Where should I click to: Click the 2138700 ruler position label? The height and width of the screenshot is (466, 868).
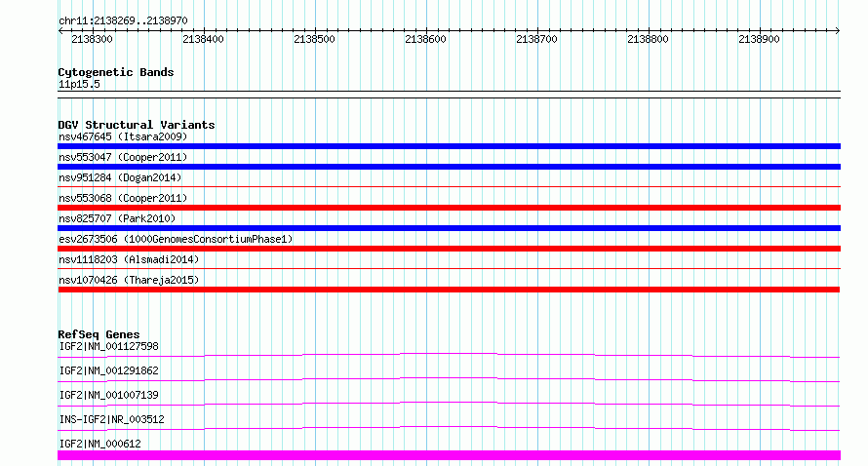point(536,39)
